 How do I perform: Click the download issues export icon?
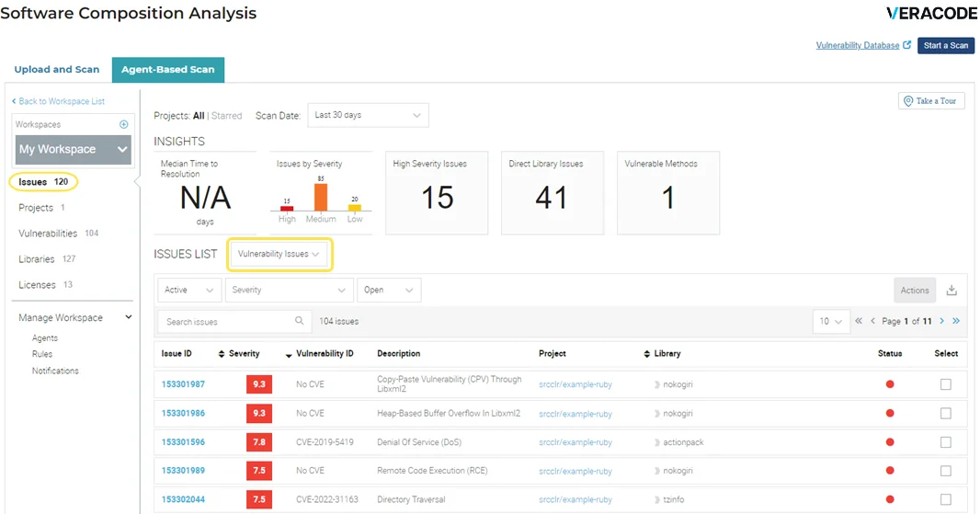952,291
